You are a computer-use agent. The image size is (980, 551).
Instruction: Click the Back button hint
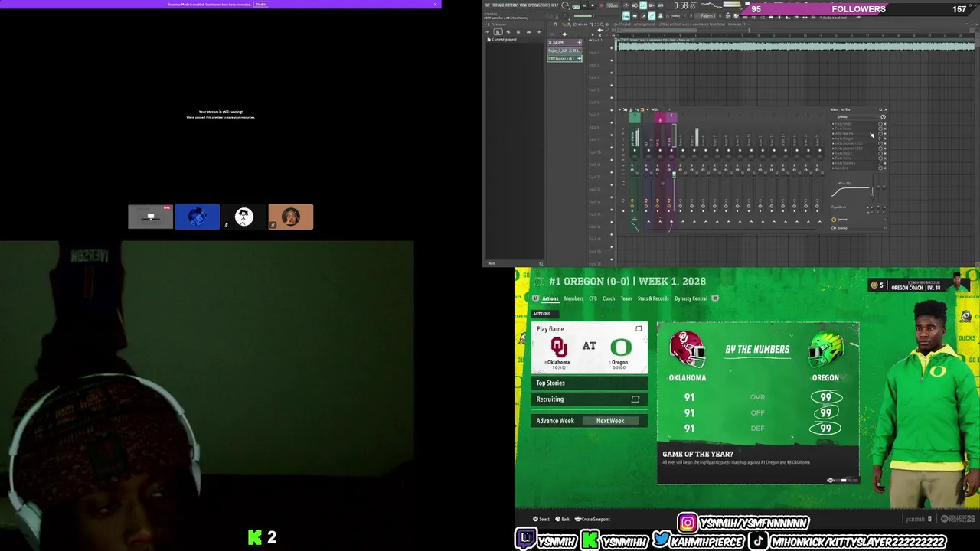click(563, 519)
